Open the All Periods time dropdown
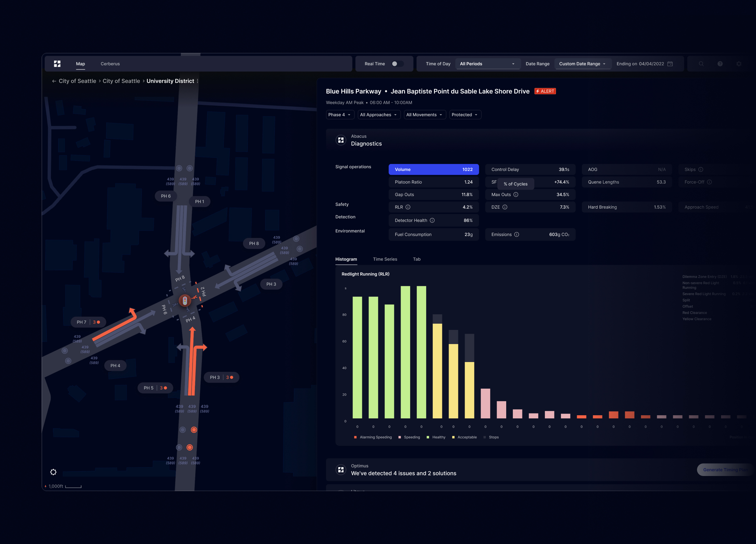Screen dimensions: 756x544 click(487, 64)
